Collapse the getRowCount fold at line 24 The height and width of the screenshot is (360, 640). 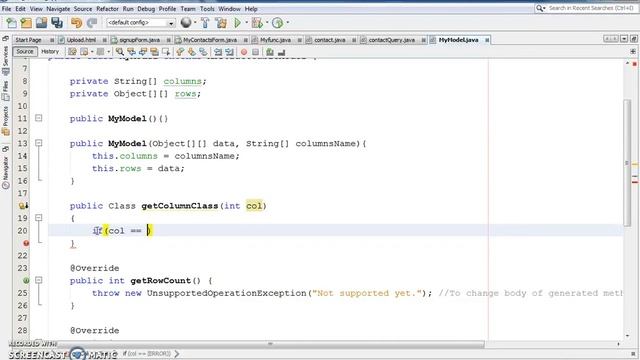[x=38, y=280]
